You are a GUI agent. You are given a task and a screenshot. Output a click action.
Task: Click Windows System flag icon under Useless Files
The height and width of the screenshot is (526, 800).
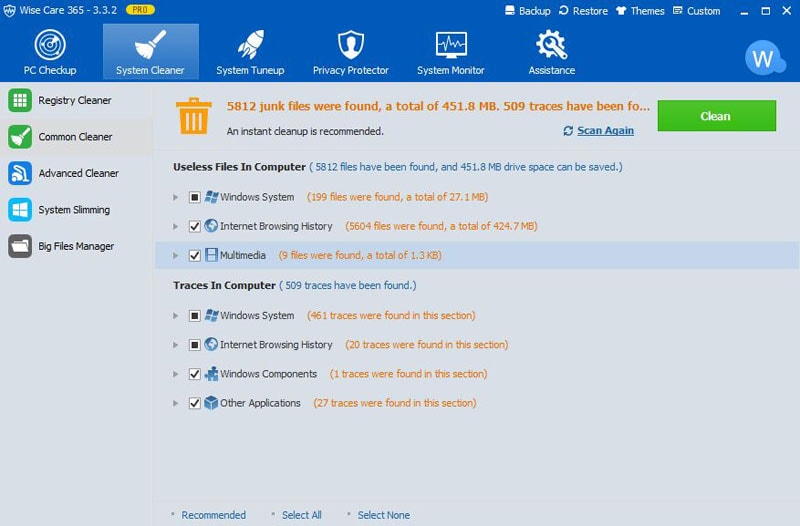click(211, 197)
